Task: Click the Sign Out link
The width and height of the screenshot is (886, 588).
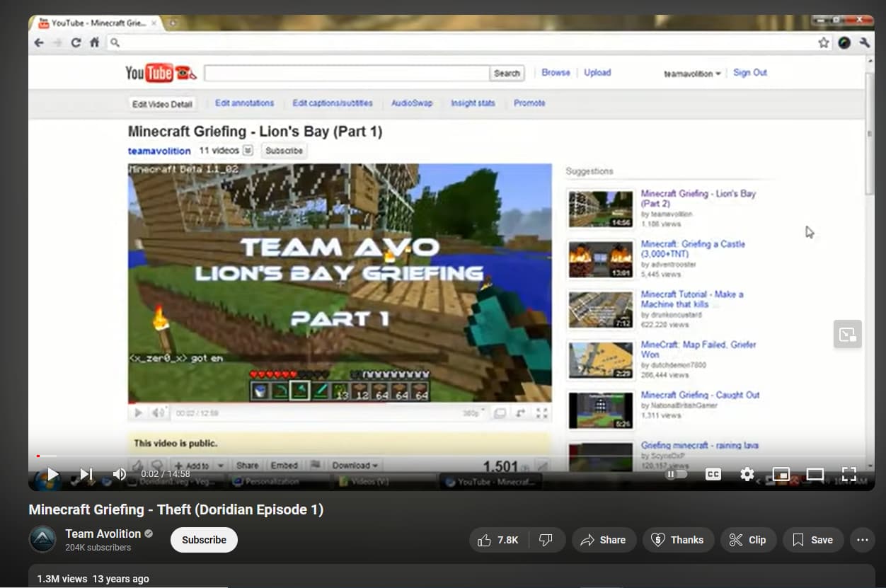Action: tap(750, 73)
